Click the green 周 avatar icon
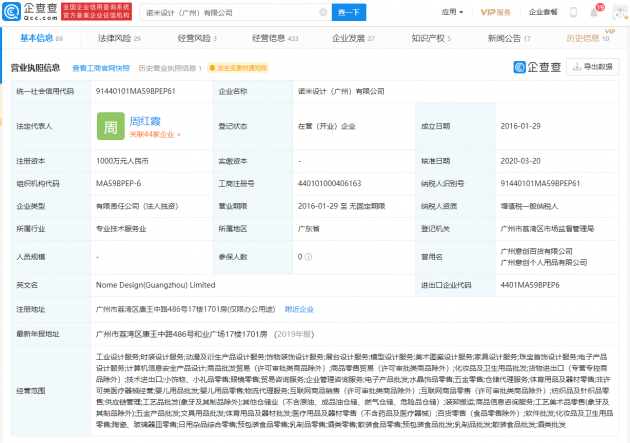630x443 pixels. (110, 126)
